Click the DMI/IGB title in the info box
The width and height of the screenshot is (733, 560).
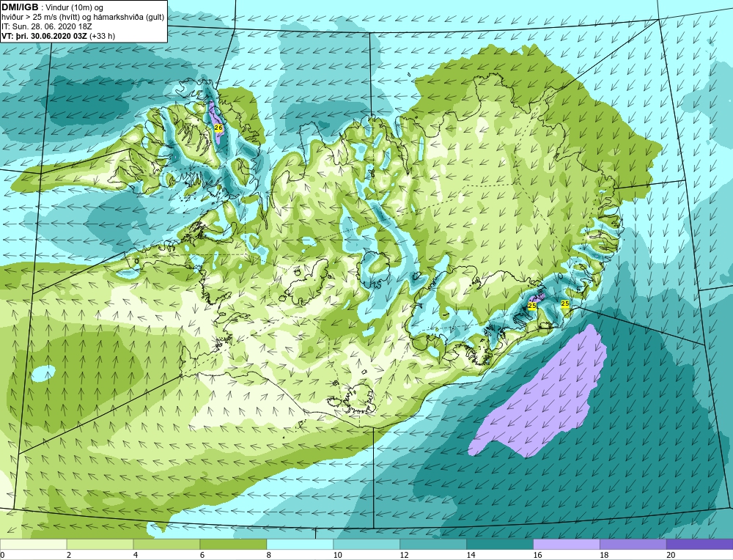click(20, 7)
